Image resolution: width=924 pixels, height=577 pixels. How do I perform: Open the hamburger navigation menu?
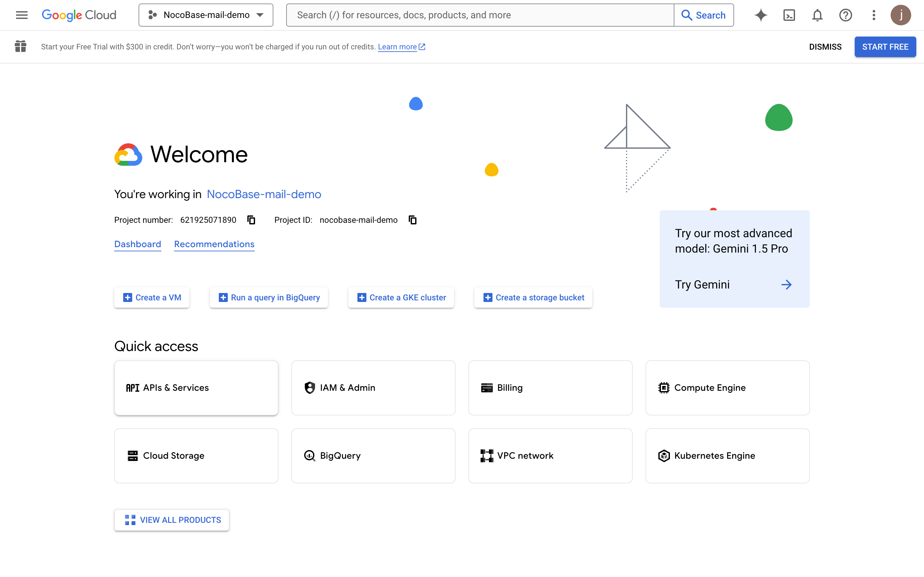click(22, 15)
